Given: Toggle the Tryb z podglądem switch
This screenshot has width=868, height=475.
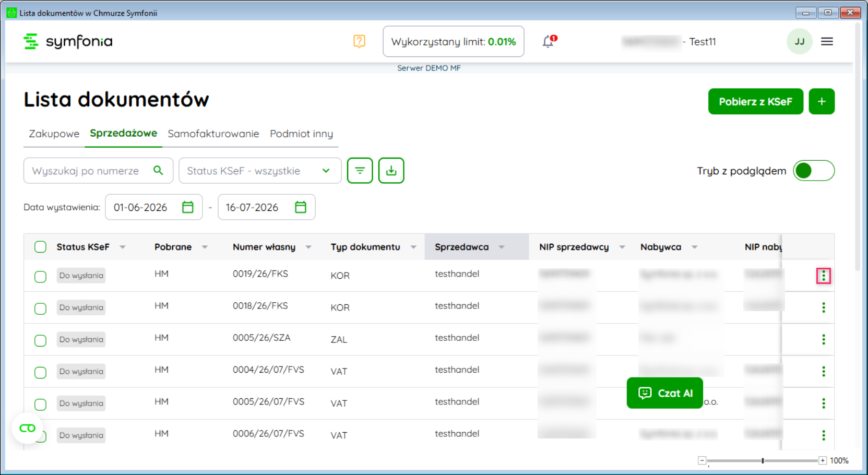Looking at the screenshot, I should [814, 171].
